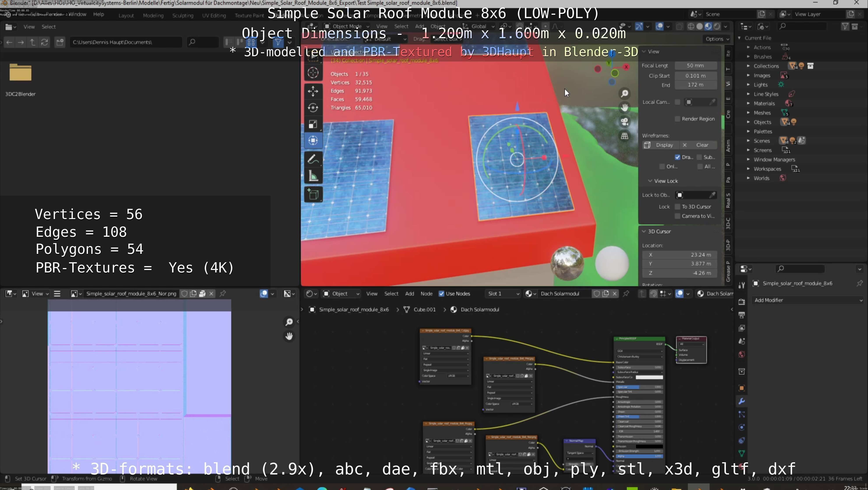Refresh the file browser list
The image size is (868, 490).
[44, 42]
